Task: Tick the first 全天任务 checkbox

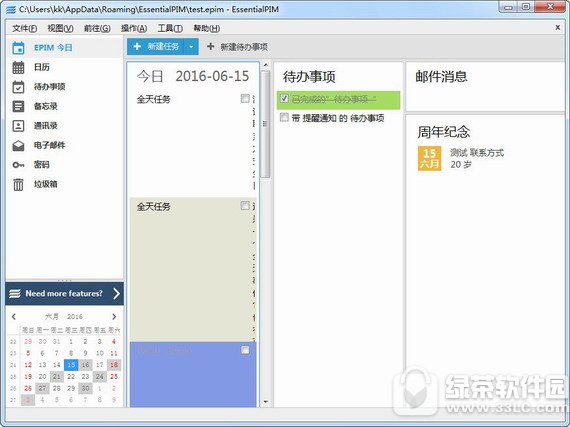Action: pyautogui.click(x=245, y=98)
